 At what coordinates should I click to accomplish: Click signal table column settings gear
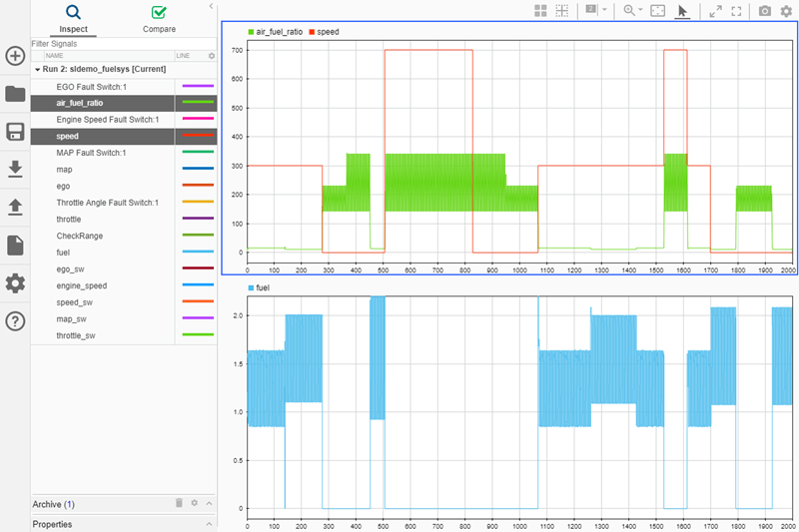point(212,56)
